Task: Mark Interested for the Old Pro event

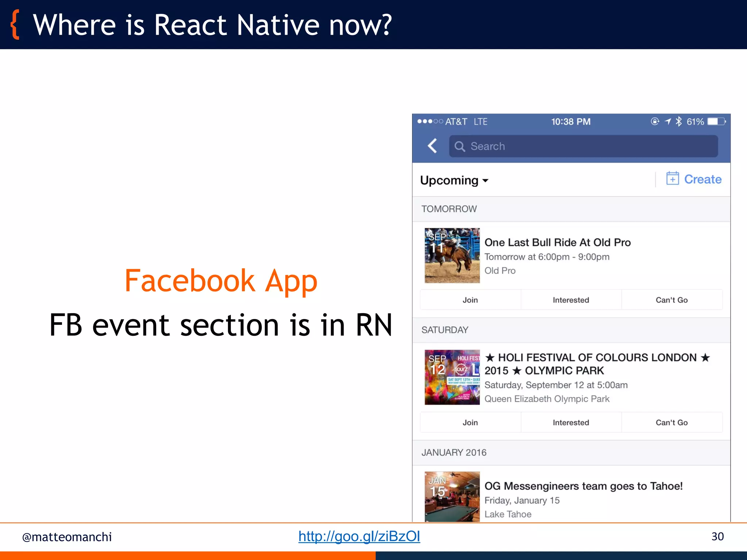Action: tap(571, 300)
